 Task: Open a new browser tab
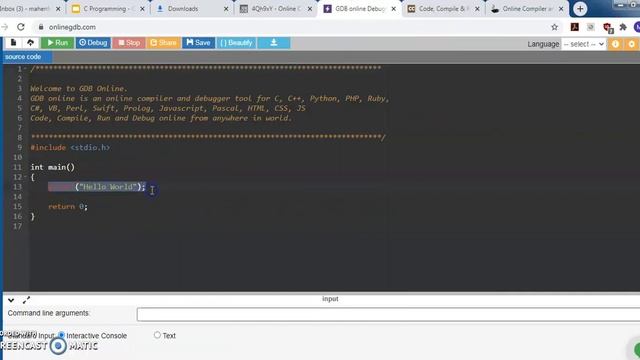point(580,9)
